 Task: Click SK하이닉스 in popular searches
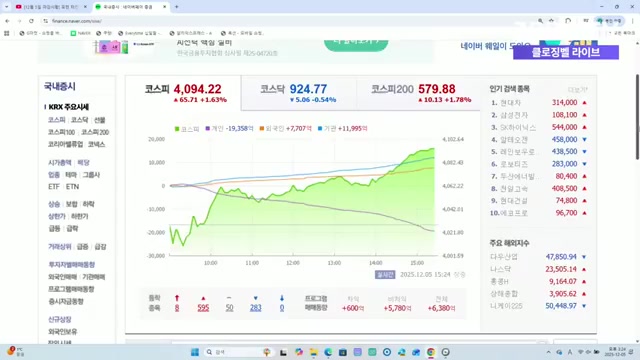pos(518,127)
